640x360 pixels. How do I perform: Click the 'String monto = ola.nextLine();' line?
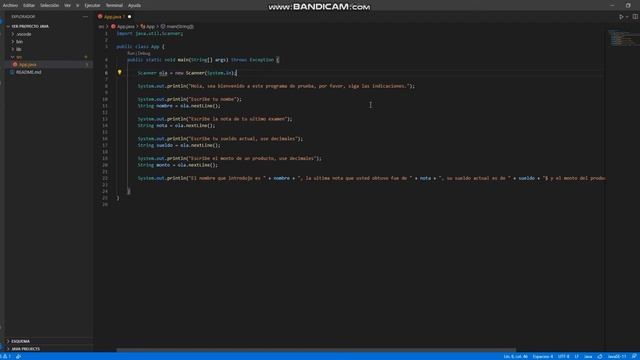(178, 165)
